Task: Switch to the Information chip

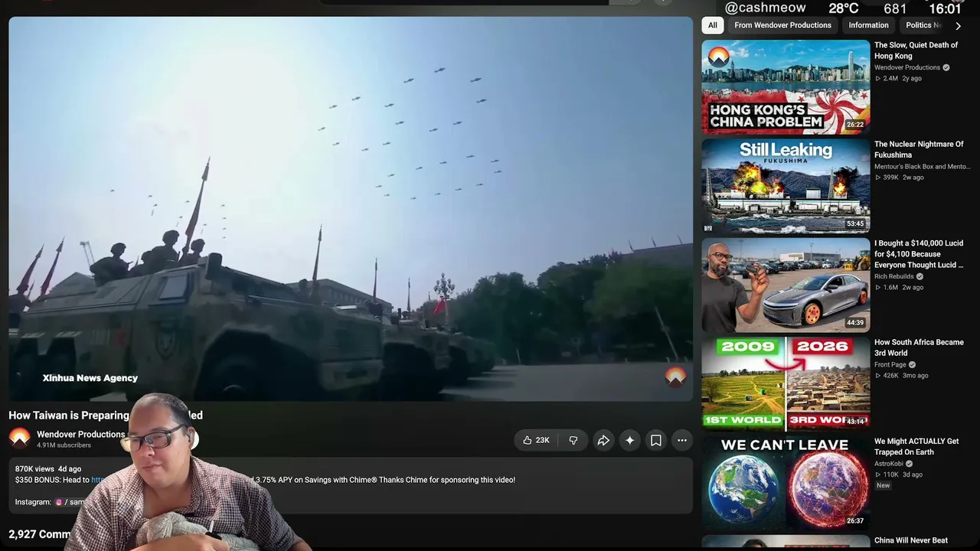Action: click(x=868, y=25)
